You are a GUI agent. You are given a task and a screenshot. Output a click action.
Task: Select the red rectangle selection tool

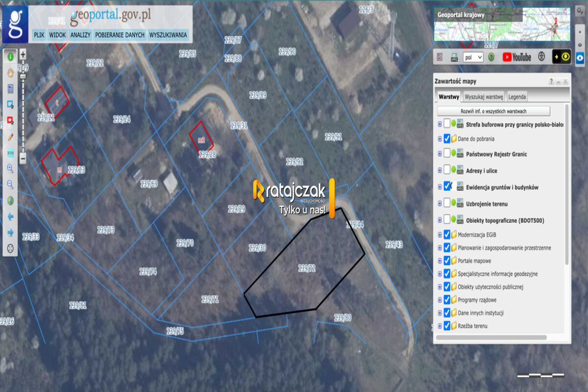click(x=10, y=121)
